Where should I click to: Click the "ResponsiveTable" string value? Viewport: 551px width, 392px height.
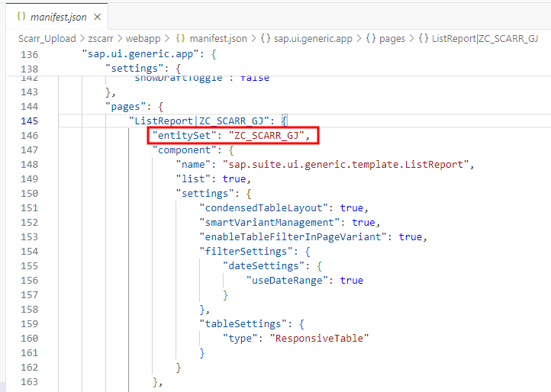point(319,338)
